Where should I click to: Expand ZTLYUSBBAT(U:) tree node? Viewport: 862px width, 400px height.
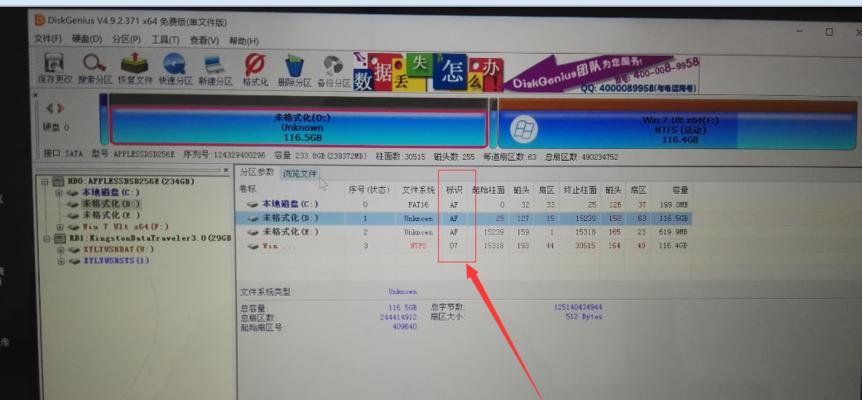59,249
